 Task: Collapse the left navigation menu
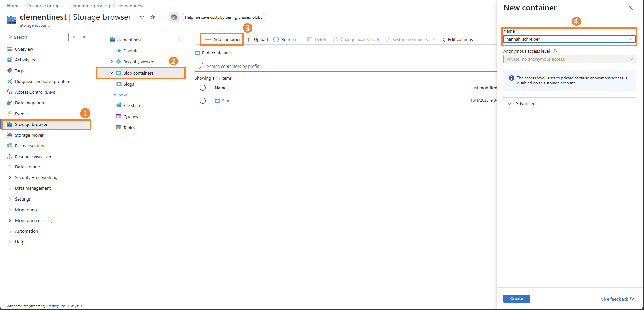click(x=84, y=37)
